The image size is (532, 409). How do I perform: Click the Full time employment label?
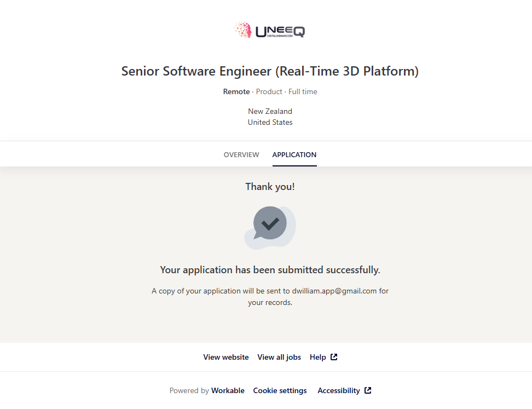303,91
